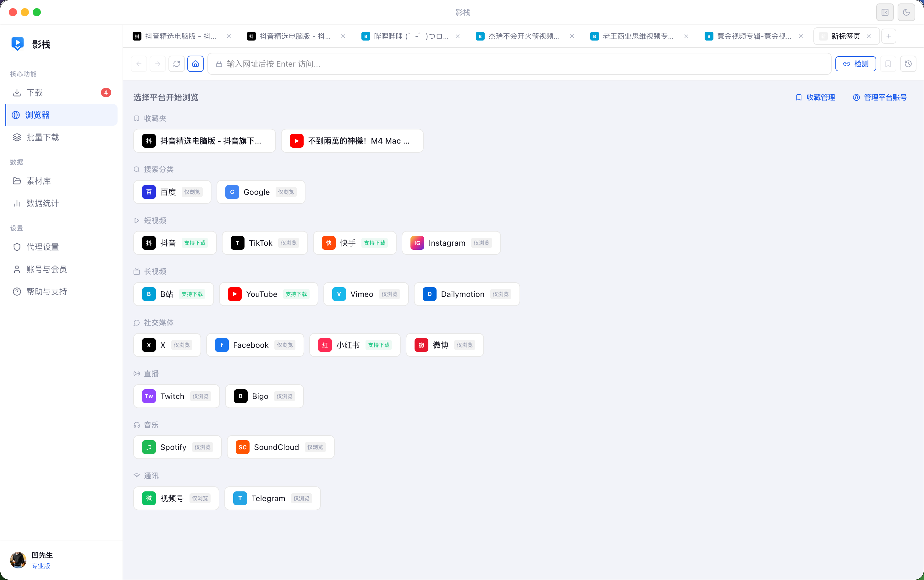
Task: Open the Instagram platform tile
Action: coord(451,243)
